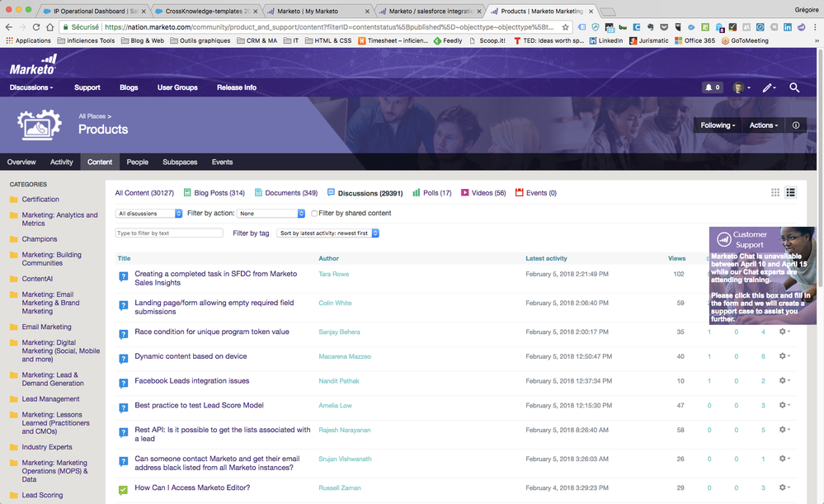Click the answered checkmark icon for Marketo Editor

[123, 490]
